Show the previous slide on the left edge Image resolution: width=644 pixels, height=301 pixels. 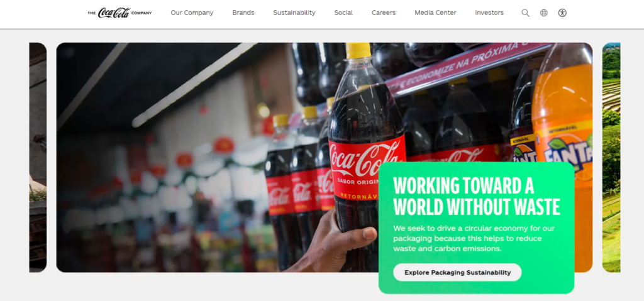tap(38, 157)
